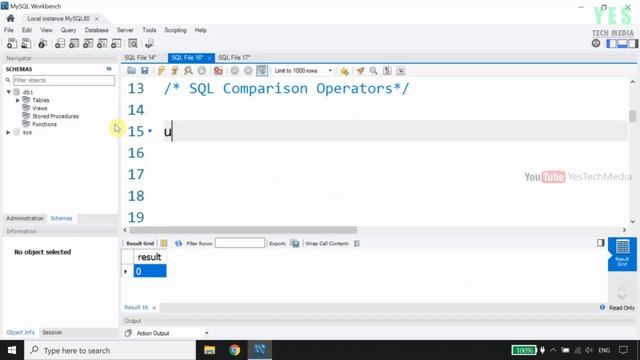Save current statement as snippet star icon

tap(344, 71)
